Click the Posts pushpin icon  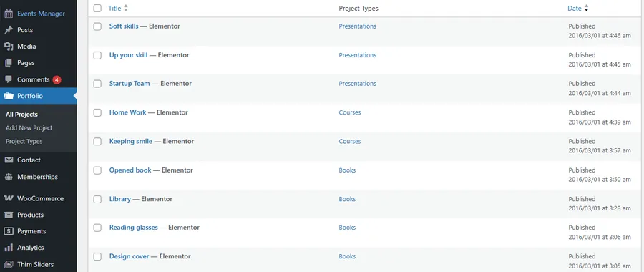tap(9, 30)
